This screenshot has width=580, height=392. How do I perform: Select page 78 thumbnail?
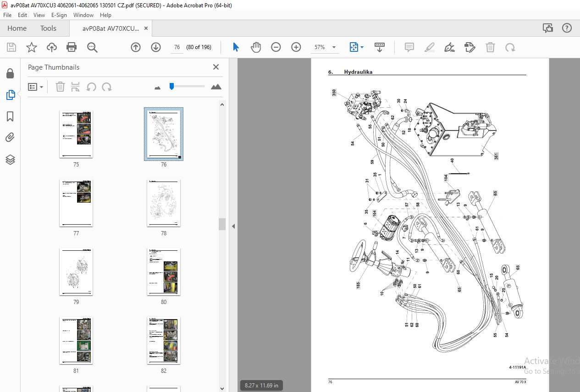click(x=164, y=203)
